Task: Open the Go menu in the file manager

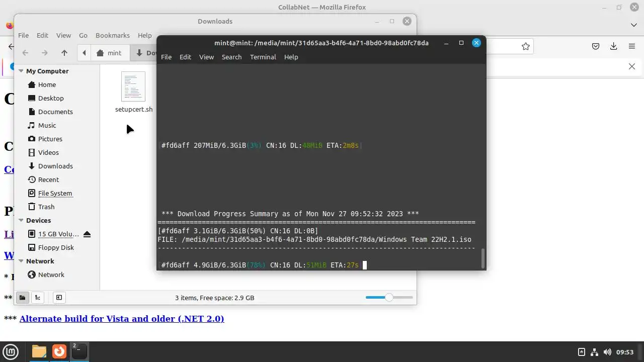Action: tap(83, 35)
